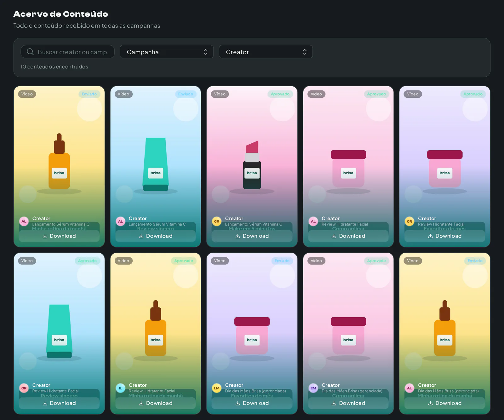Click the 'Acervo de Conteúdo' page heading
Viewport: 504px width, 420px height.
[x=60, y=14]
